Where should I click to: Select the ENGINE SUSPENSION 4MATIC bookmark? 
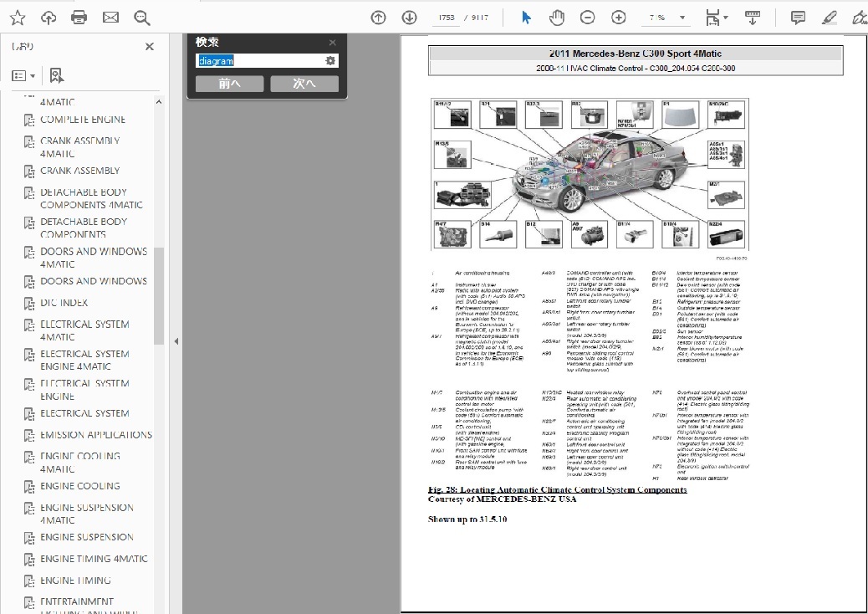[87, 514]
